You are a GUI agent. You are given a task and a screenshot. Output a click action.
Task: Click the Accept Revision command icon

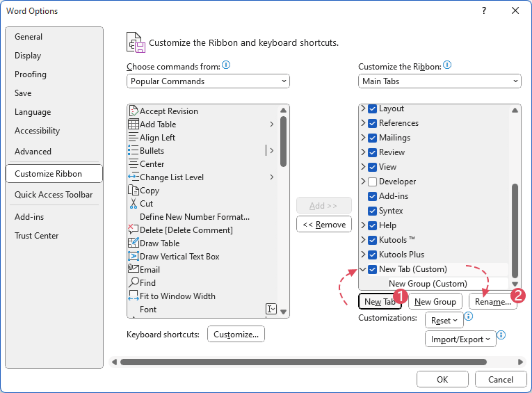point(134,111)
